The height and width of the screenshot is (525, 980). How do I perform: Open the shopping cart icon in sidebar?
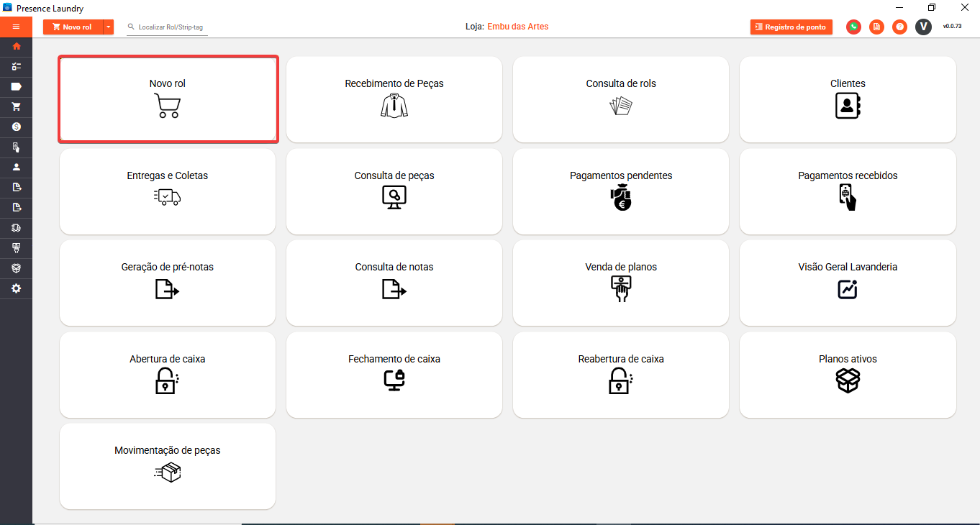coord(17,106)
